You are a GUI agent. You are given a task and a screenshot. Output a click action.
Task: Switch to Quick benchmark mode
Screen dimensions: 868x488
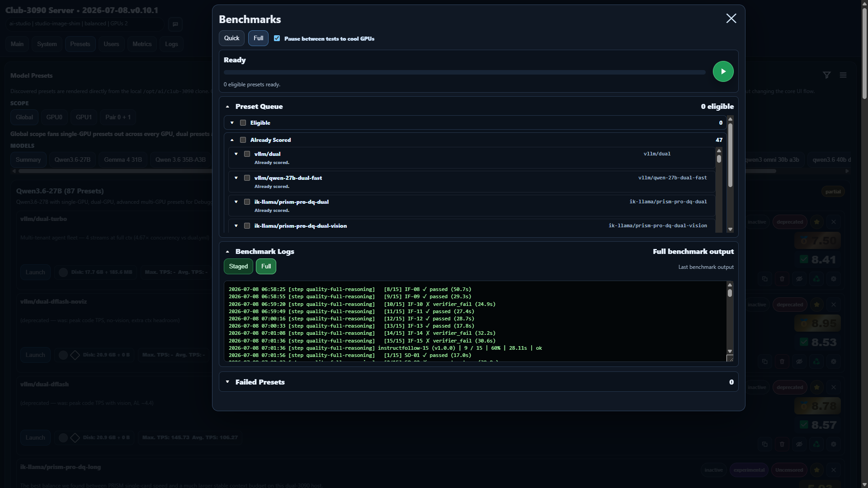231,38
